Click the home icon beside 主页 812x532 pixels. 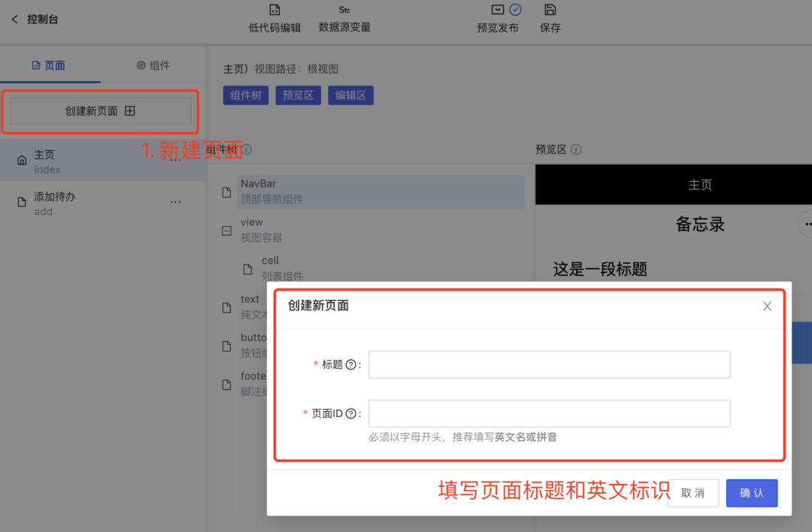tap(22, 160)
